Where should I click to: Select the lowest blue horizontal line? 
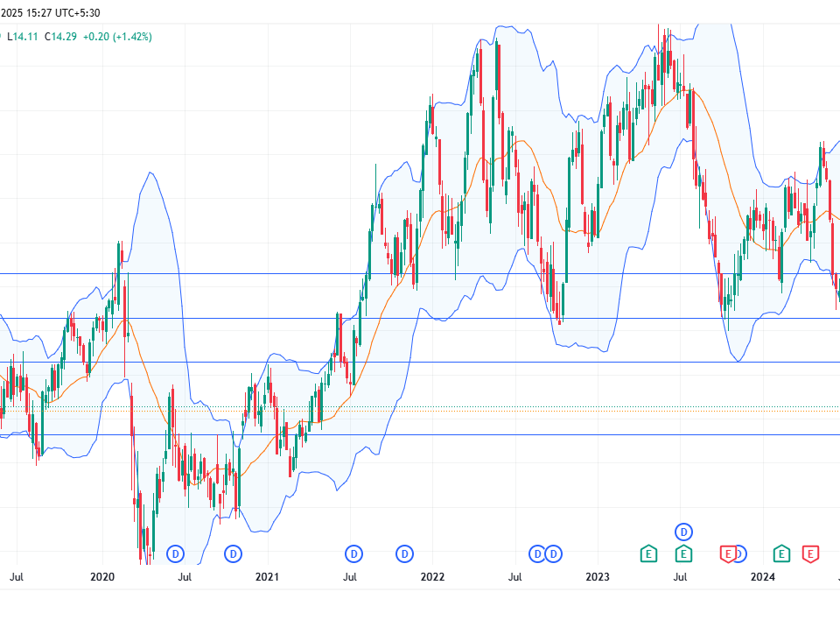[420, 434]
